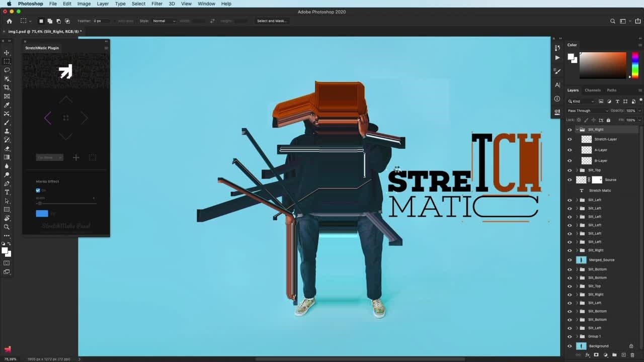
Task: Hide the Merged_Source layer
Action: 570,260
